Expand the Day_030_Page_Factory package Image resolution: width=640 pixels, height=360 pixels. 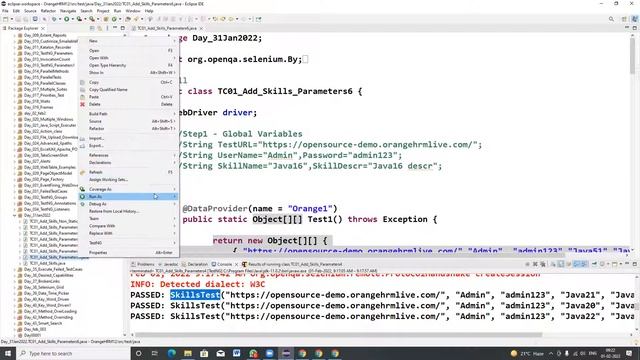coord(15,179)
